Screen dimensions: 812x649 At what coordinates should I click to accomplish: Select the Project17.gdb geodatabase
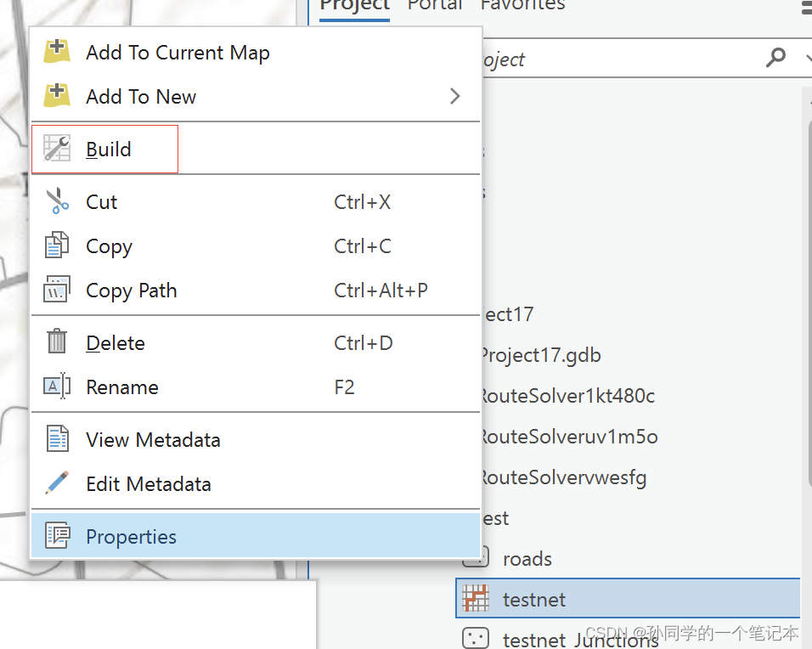(541, 355)
